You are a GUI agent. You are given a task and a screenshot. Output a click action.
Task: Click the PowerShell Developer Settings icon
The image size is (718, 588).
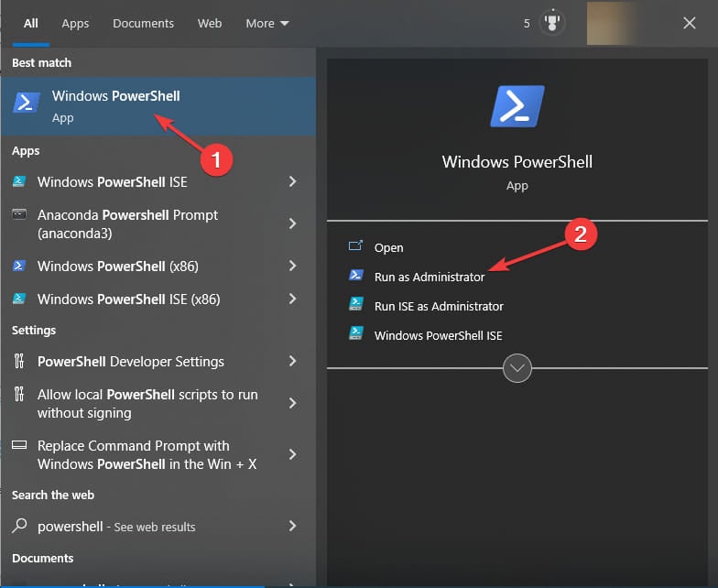tap(19, 362)
